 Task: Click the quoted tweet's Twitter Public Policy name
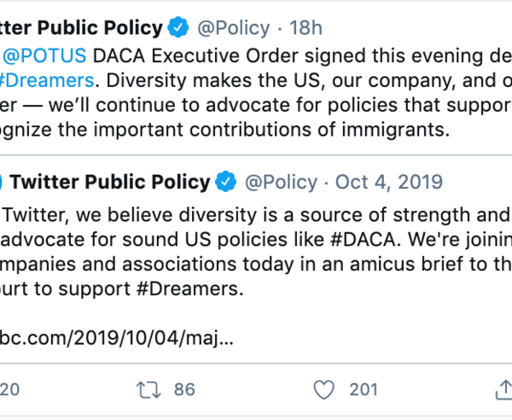pos(110,182)
